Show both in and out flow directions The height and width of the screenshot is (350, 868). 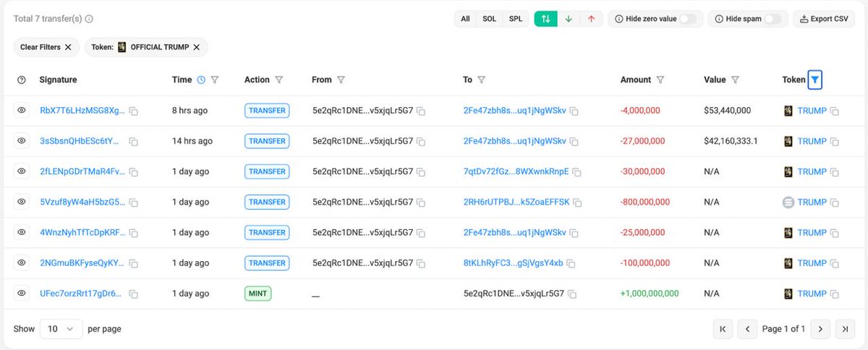coord(545,19)
